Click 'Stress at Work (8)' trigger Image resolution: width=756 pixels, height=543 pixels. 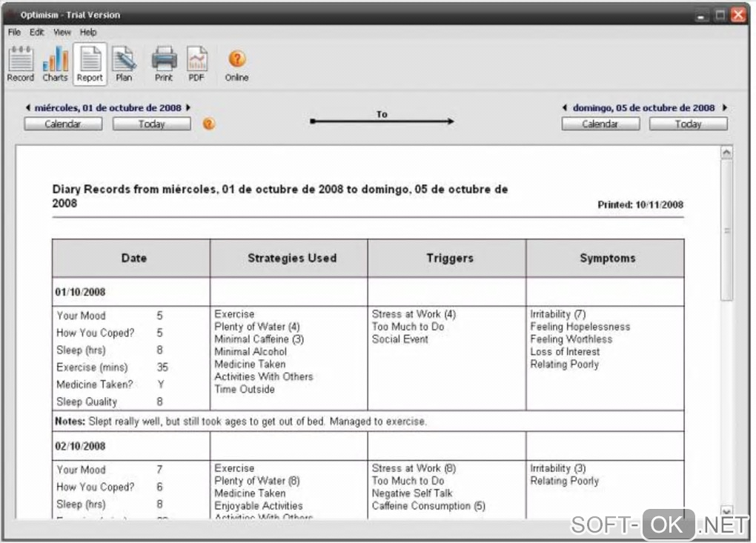pos(414,468)
